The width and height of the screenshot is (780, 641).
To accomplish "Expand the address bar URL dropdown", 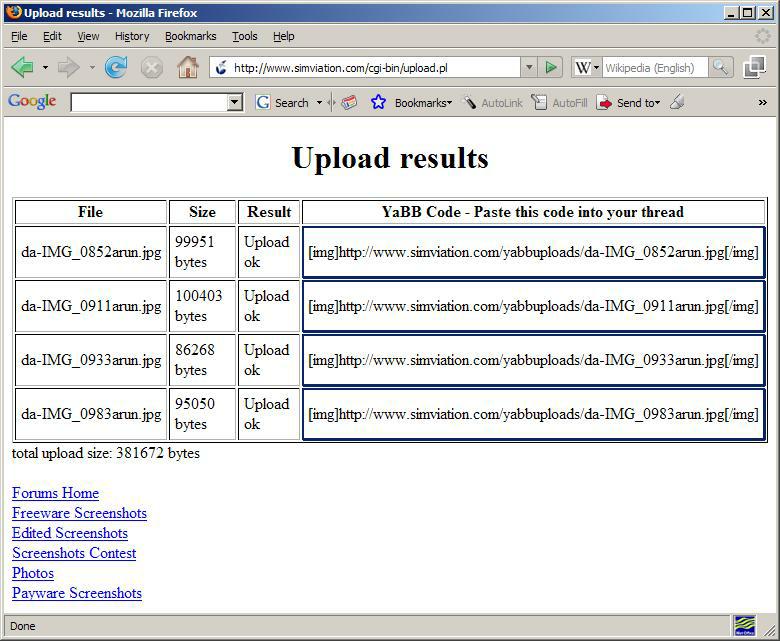I will coord(529,68).
